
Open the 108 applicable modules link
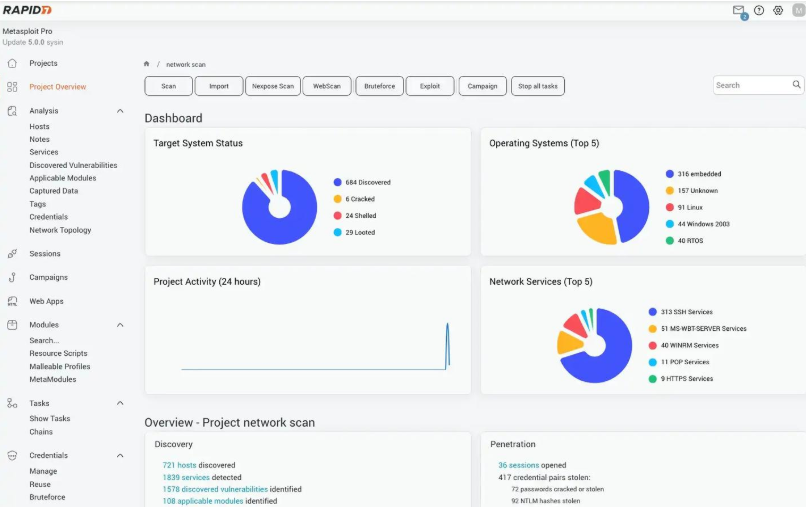(203, 501)
